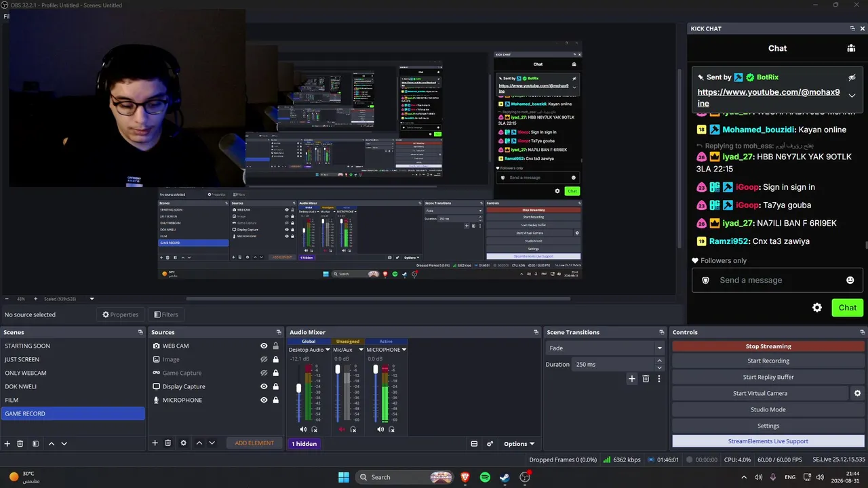The width and height of the screenshot is (868, 488).
Task: Open Kick chat settings gear
Action: click(x=817, y=308)
